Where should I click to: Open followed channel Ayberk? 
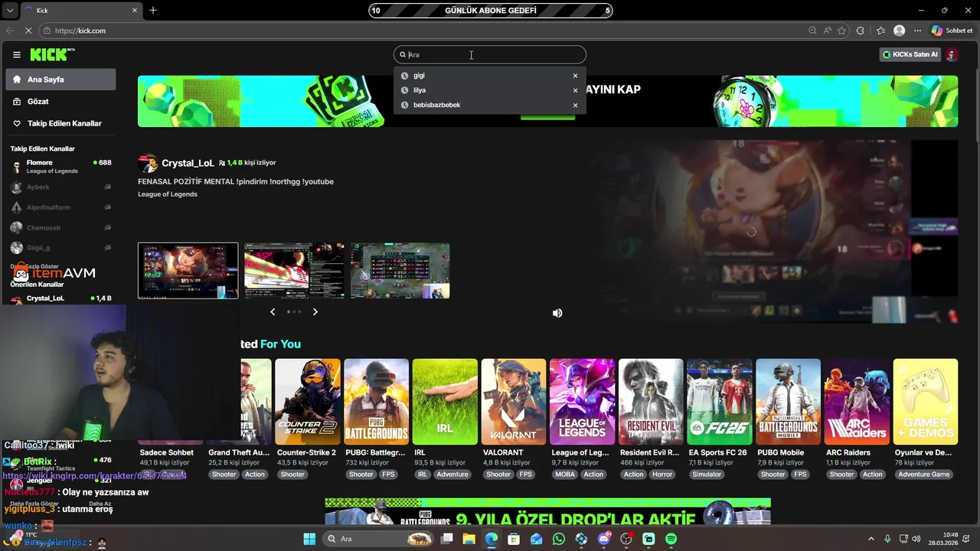coord(60,187)
